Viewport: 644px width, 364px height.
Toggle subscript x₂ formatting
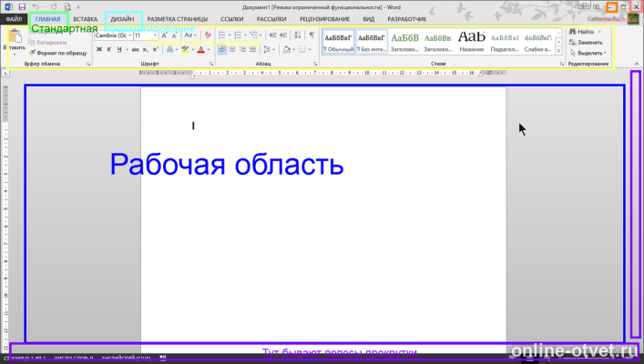pyautogui.click(x=145, y=50)
